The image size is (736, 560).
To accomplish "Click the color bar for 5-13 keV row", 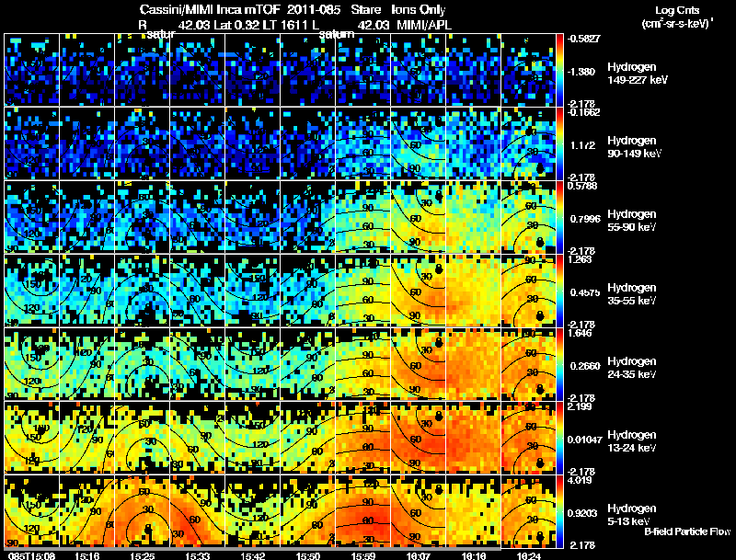I will point(559,511).
